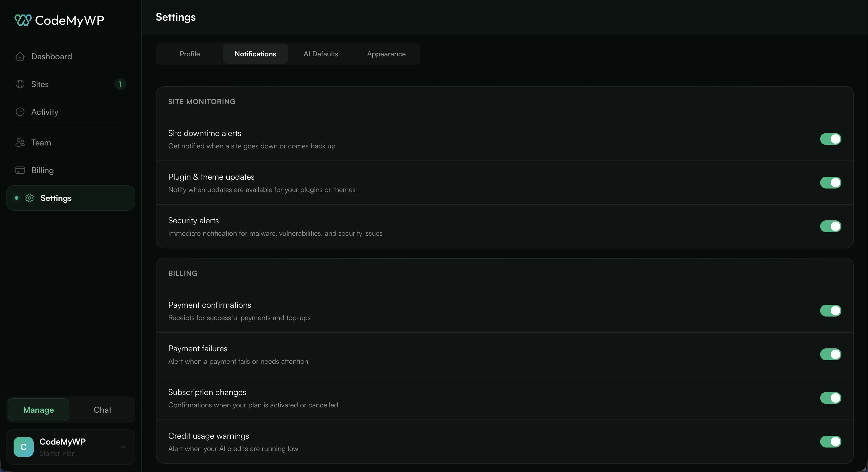Click the "Plugin & theme updates" label
The height and width of the screenshot is (472, 868).
pos(211,177)
